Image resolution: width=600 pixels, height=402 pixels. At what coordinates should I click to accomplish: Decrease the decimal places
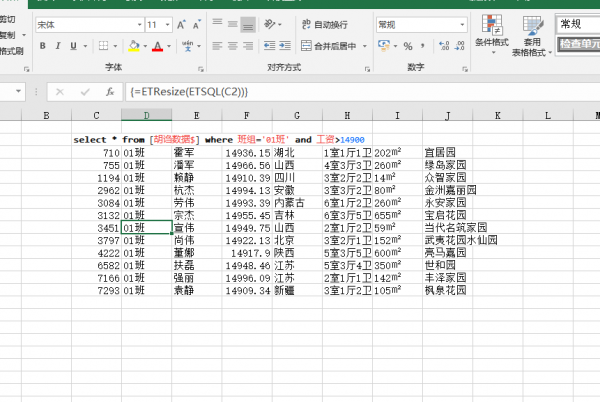(x=460, y=46)
